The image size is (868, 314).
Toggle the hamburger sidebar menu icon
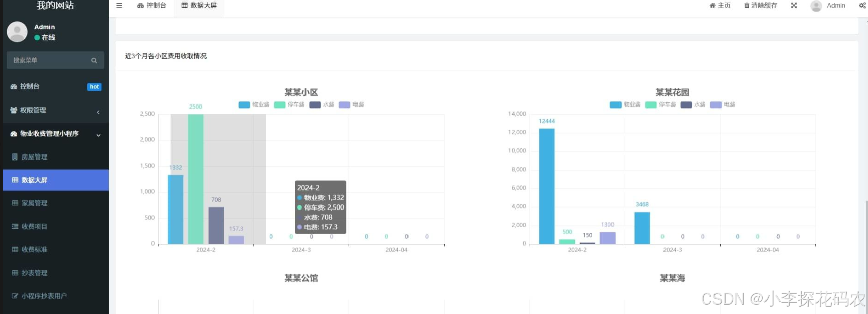pyautogui.click(x=119, y=6)
